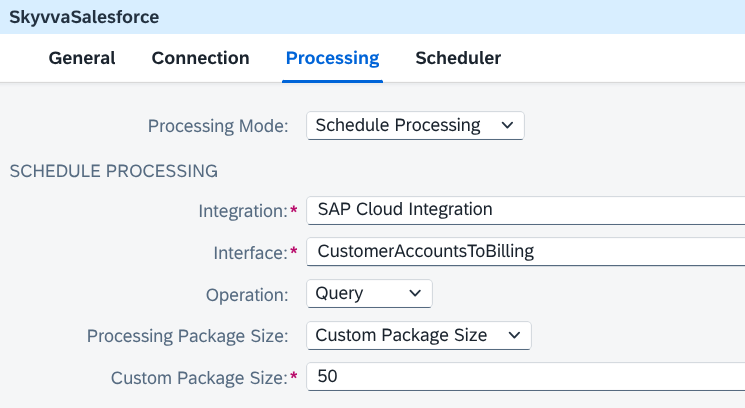The image size is (745, 408).
Task: Click the Integration input field
Action: coord(525,210)
